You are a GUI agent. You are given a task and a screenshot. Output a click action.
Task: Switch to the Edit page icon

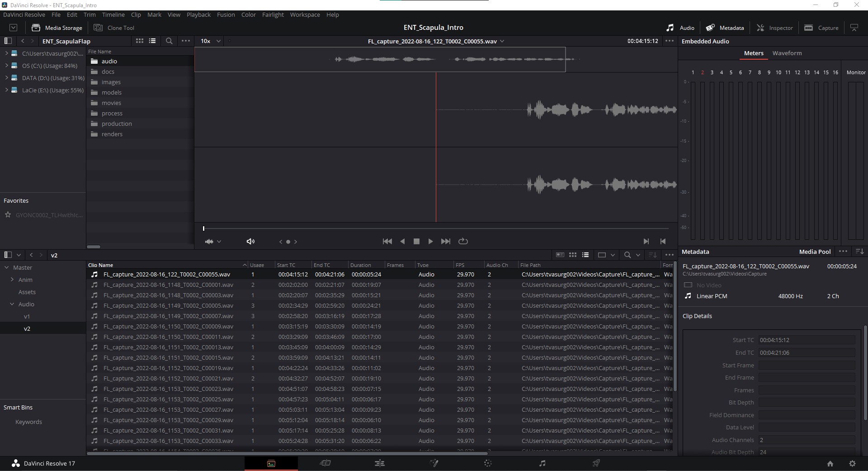point(380,463)
